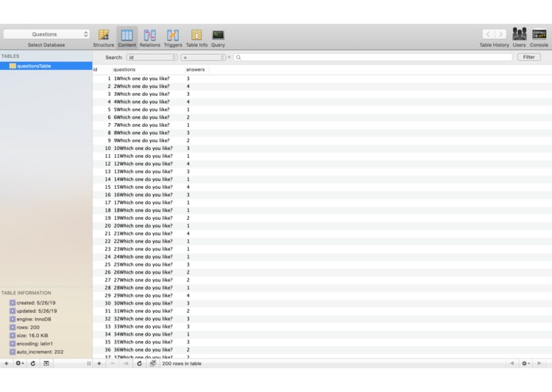Select the row '30Which one do you like?'
This screenshot has width=552, height=392.
tap(322, 303)
